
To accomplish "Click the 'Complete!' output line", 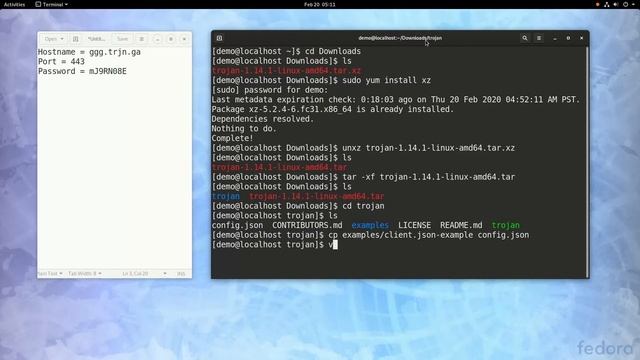I will tap(232, 138).
